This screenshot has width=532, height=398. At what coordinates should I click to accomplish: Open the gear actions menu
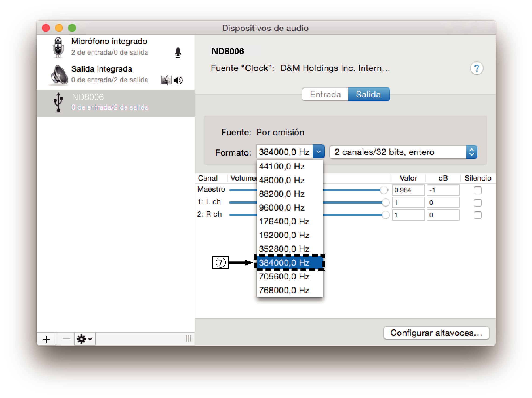tap(85, 339)
